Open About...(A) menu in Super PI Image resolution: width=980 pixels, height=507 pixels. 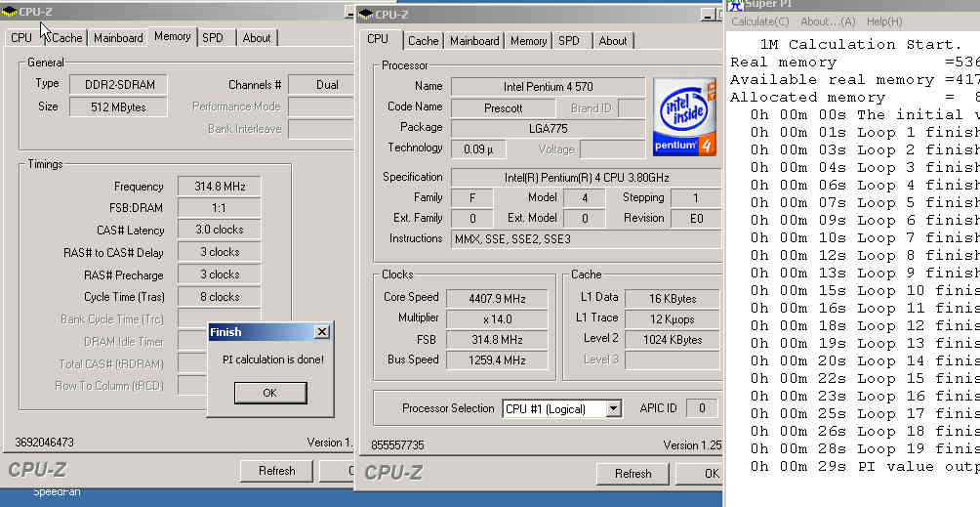pyautogui.click(x=828, y=21)
